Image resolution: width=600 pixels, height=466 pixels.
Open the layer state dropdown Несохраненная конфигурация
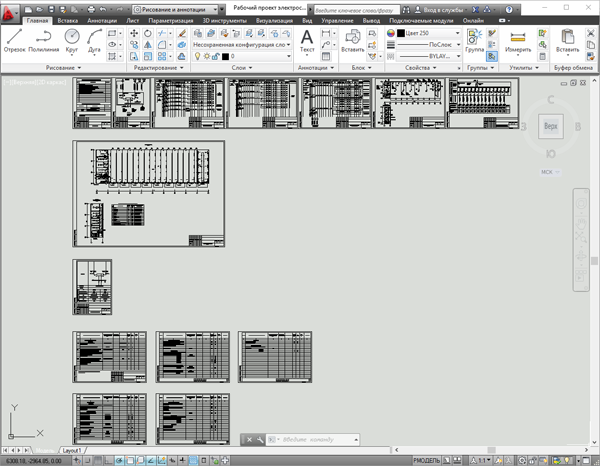[x=241, y=45]
